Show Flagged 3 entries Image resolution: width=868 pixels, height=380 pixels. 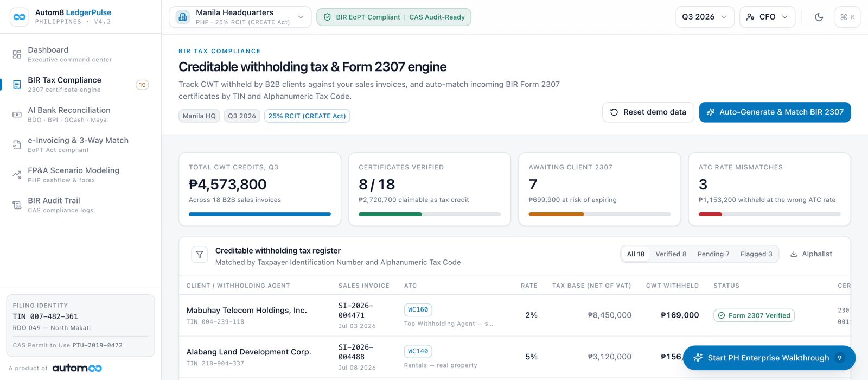[756, 254]
